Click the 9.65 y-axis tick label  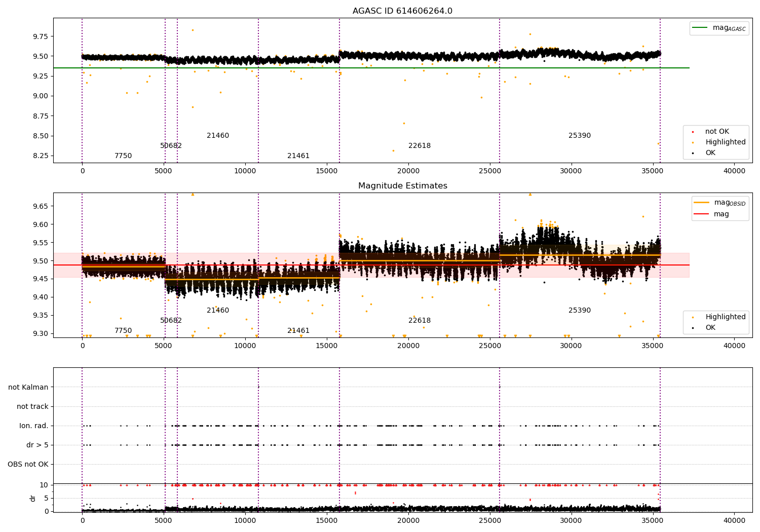click(x=41, y=206)
